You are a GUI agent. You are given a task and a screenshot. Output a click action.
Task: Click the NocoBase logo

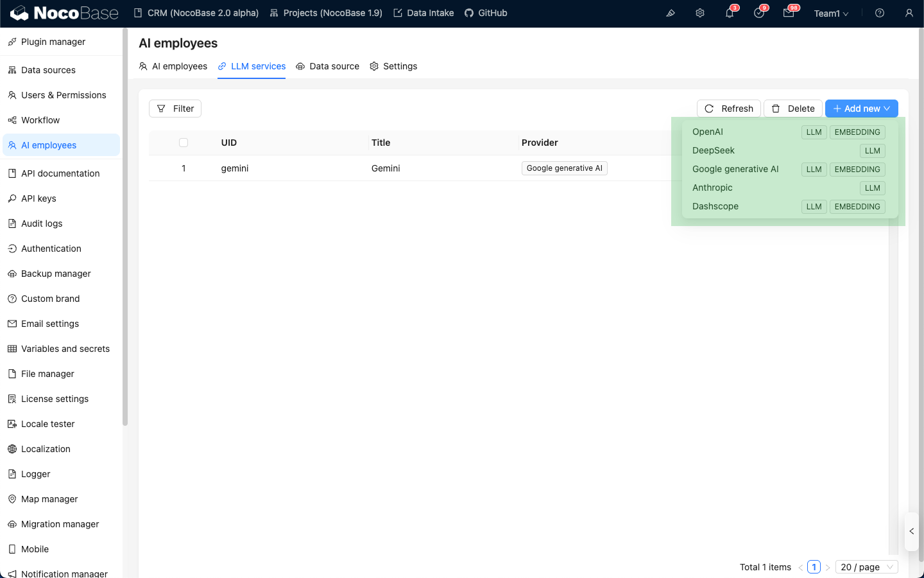pyautogui.click(x=64, y=13)
